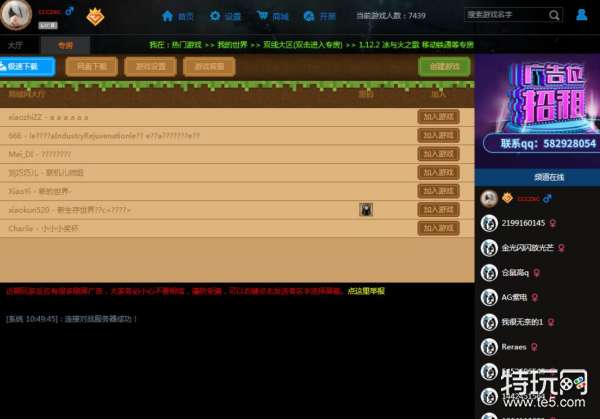This screenshot has width=600, height=419.
Task: Click avatar of user 2199160145
Action: (x=489, y=222)
